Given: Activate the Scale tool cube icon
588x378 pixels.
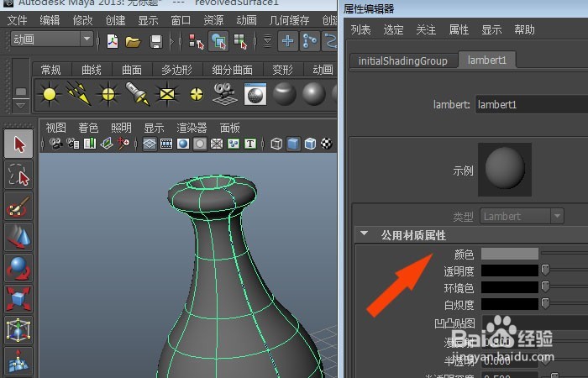Looking at the screenshot, I should [18, 299].
